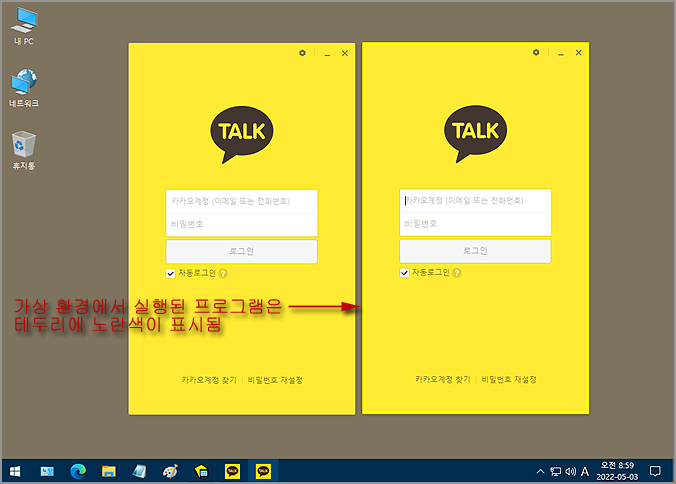676x484 pixels.
Task: Toggle 자동로그인 checkbox in left window
Action: tap(171, 274)
